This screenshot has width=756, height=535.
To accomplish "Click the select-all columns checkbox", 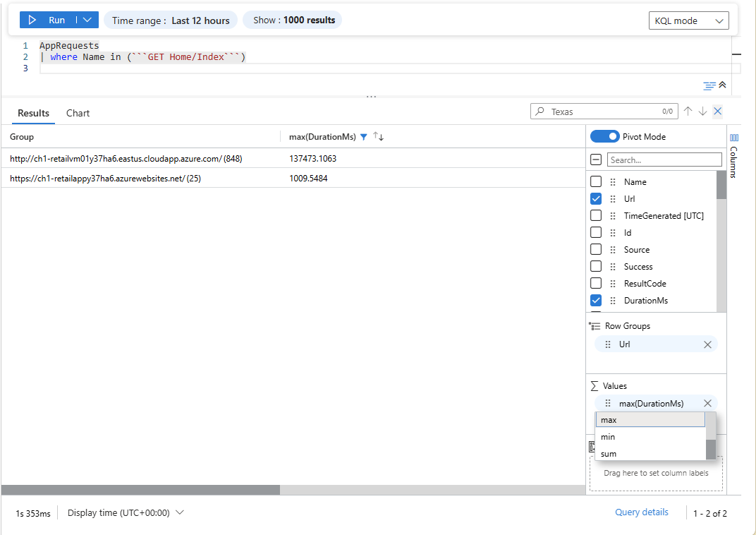I will click(x=596, y=160).
